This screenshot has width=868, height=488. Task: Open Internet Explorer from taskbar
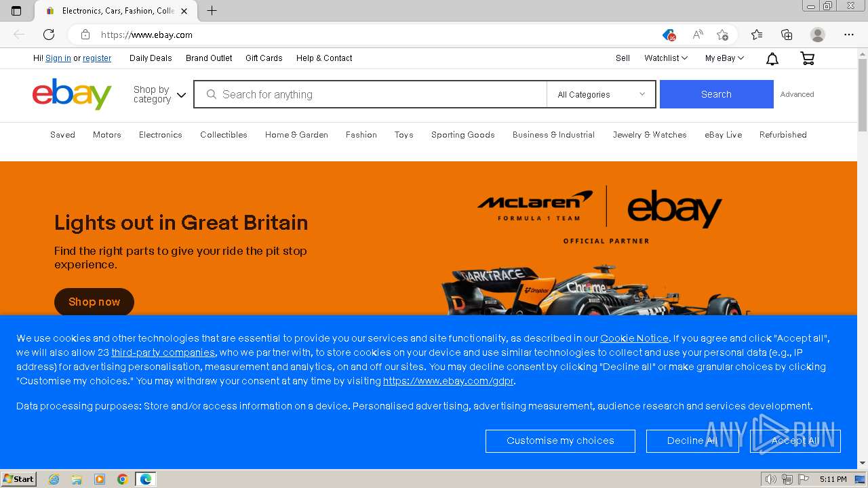click(x=54, y=479)
